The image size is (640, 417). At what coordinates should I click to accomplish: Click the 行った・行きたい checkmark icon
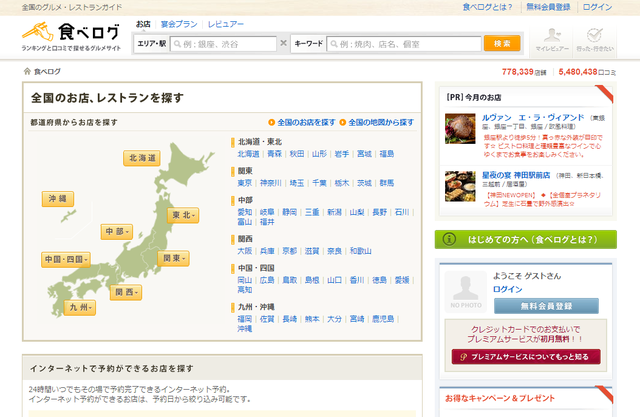pyautogui.click(x=595, y=35)
